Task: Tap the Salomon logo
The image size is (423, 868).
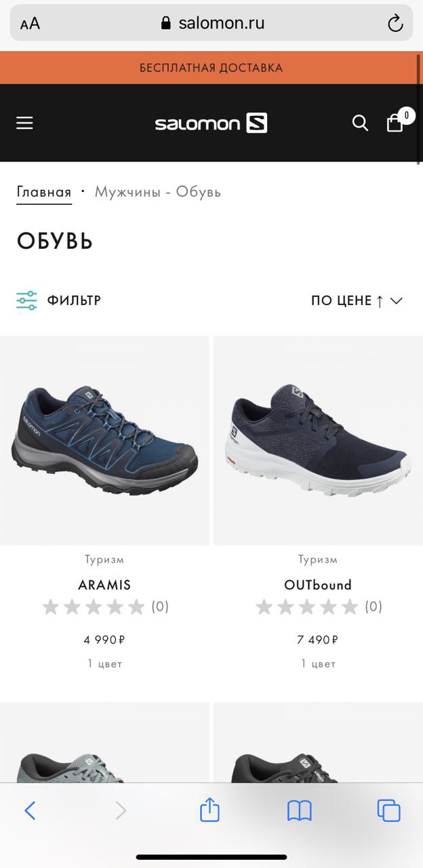Action: click(211, 123)
